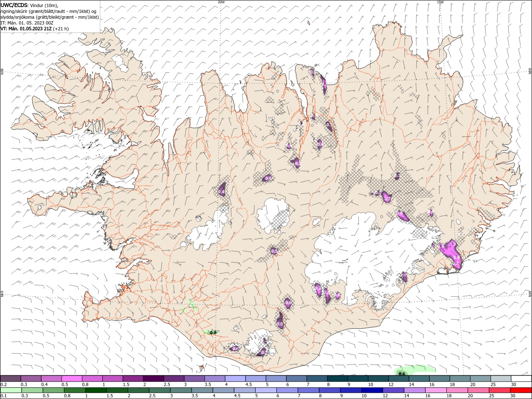Pick the top-row 6 slate blue swatch

tap(296, 378)
